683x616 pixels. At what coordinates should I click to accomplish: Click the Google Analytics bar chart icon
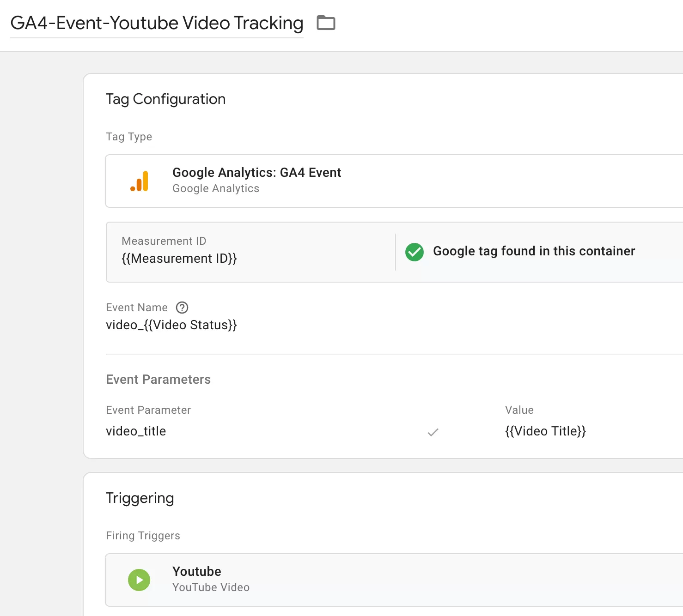click(x=139, y=181)
